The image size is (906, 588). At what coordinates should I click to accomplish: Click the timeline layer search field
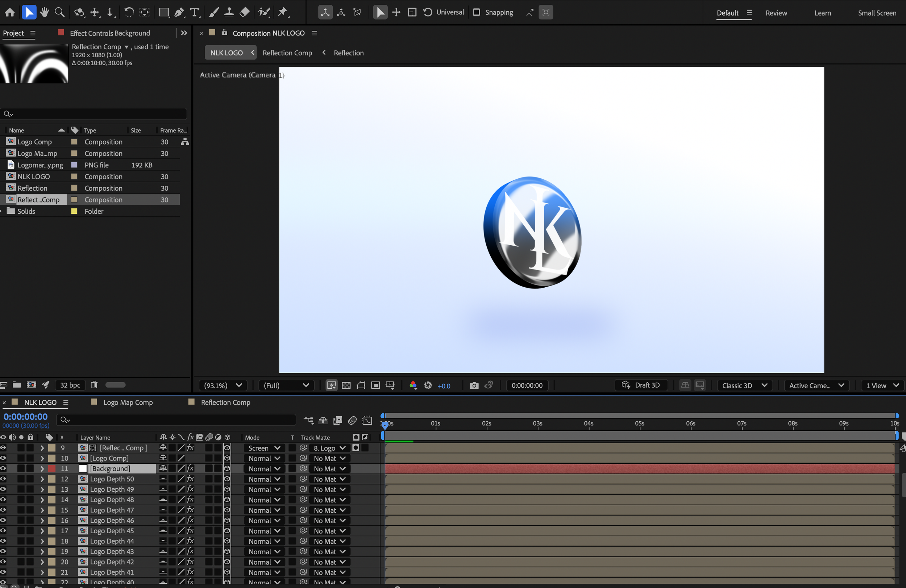click(179, 420)
